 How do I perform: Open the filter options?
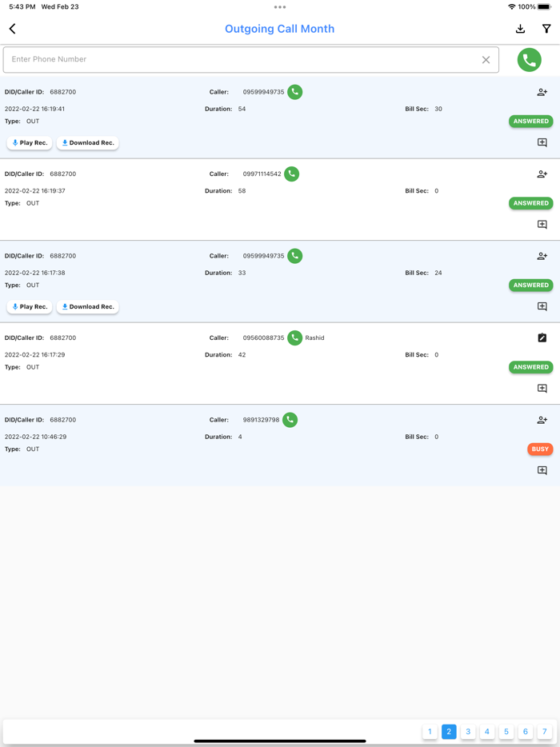click(x=546, y=29)
